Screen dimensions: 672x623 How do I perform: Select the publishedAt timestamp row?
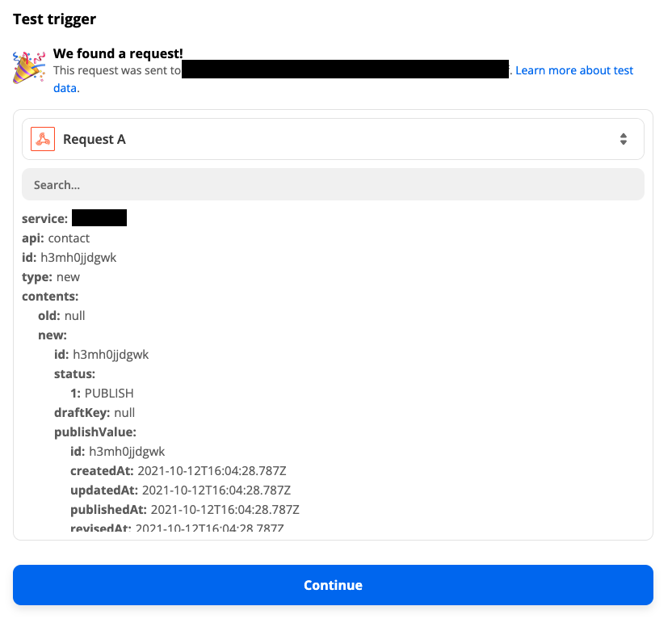(185, 510)
